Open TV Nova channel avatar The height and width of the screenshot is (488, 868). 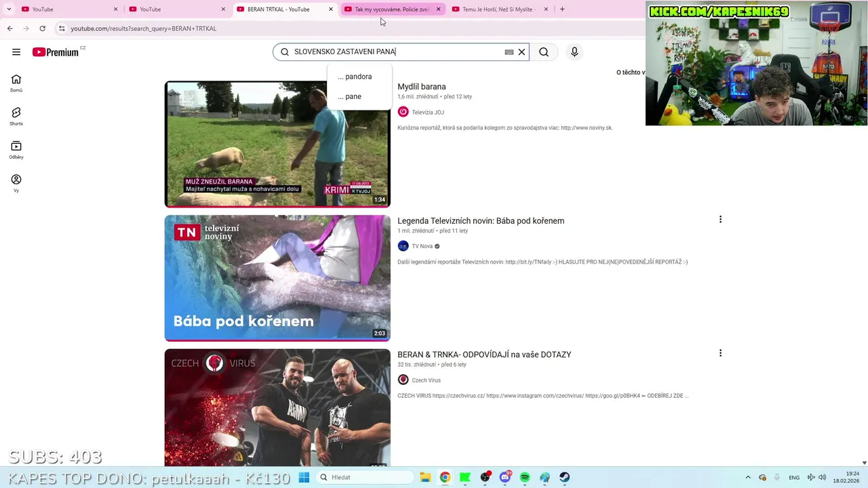[x=403, y=246]
